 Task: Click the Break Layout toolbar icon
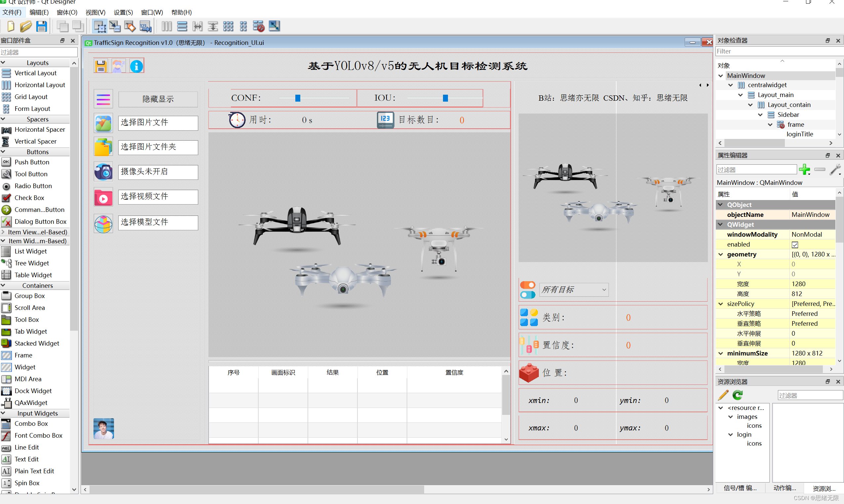click(x=258, y=26)
